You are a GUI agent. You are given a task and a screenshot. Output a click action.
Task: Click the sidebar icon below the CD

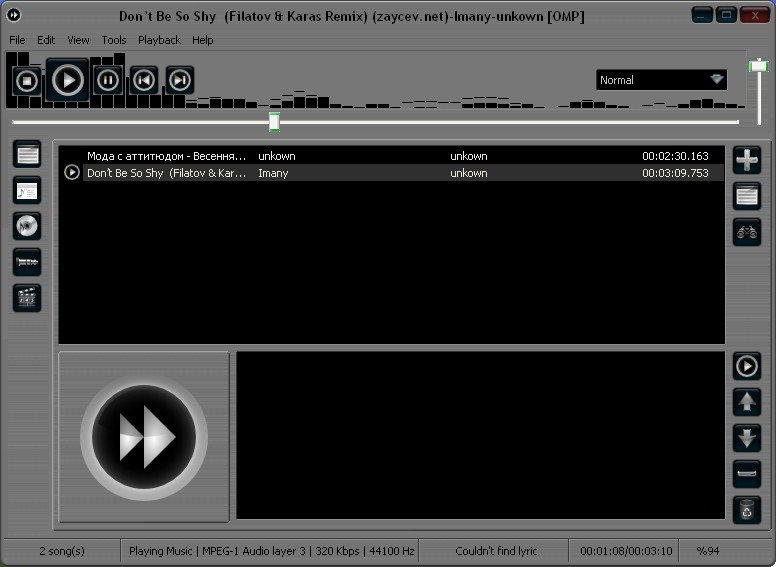(27, 262)
